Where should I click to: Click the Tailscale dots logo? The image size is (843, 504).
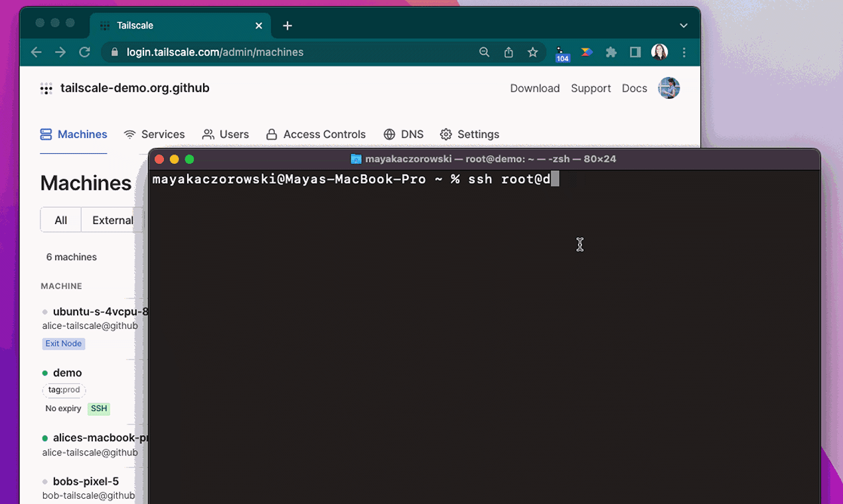46,89
